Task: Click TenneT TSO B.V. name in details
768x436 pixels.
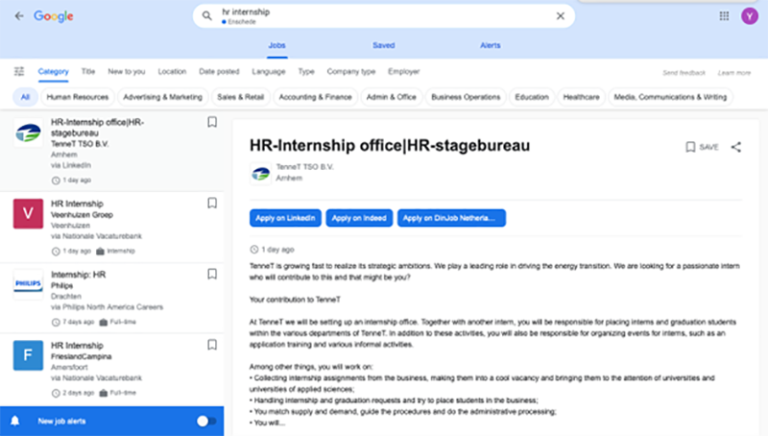Action: click(305, 167)
